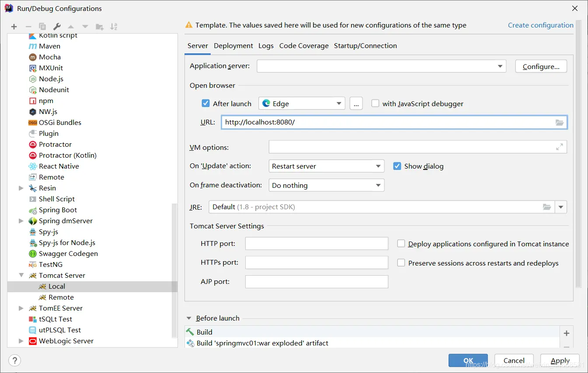Add new configuration with plus icon
Image resolution: width=588 pixels, height=373 pixels.
(14, 27)
